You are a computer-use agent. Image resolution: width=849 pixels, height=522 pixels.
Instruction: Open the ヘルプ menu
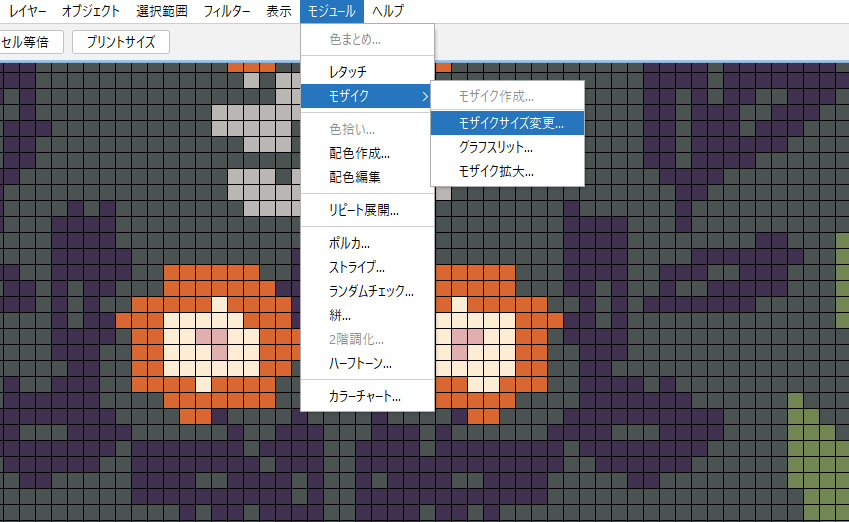[x=387, y=12]
